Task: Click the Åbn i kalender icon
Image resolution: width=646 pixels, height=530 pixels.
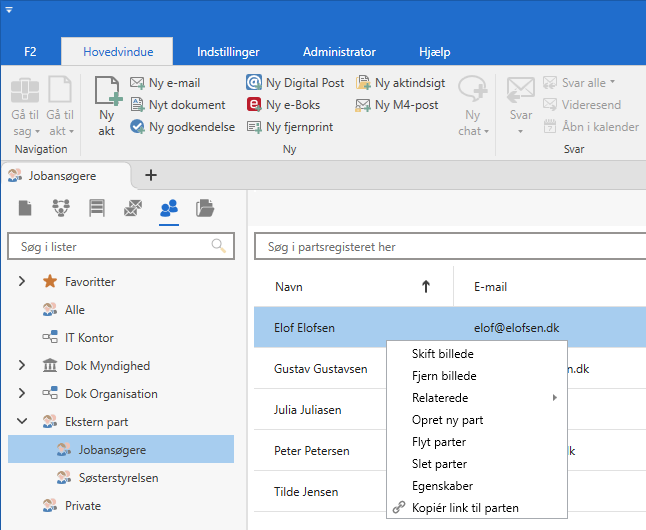Action: click(550, 127)
